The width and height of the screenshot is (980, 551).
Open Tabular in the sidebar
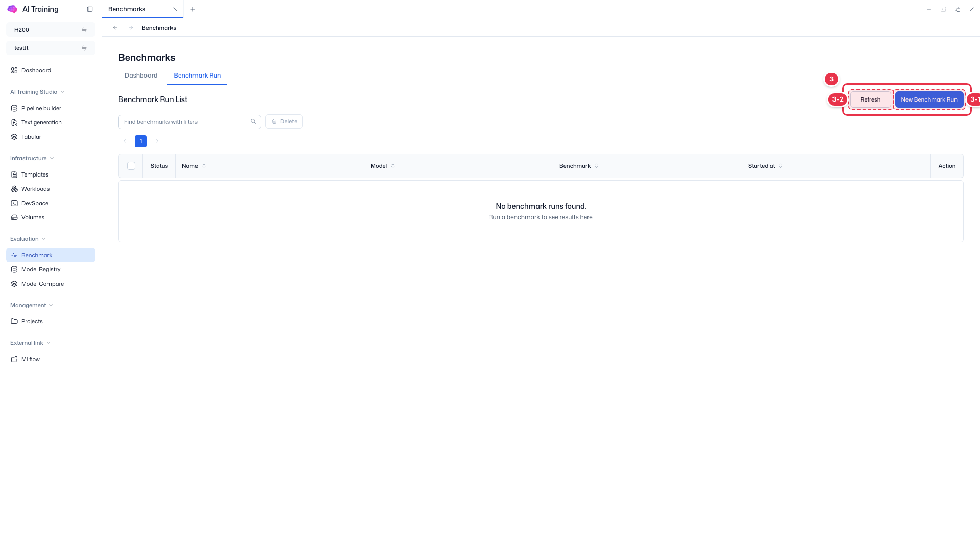pyautogui.click(x=51, y=137)
